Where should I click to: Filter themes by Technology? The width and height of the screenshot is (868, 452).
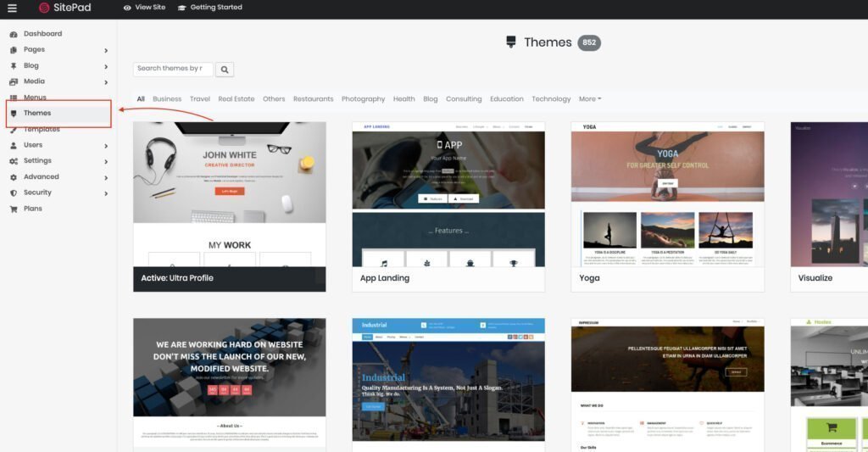coord(551,98)
